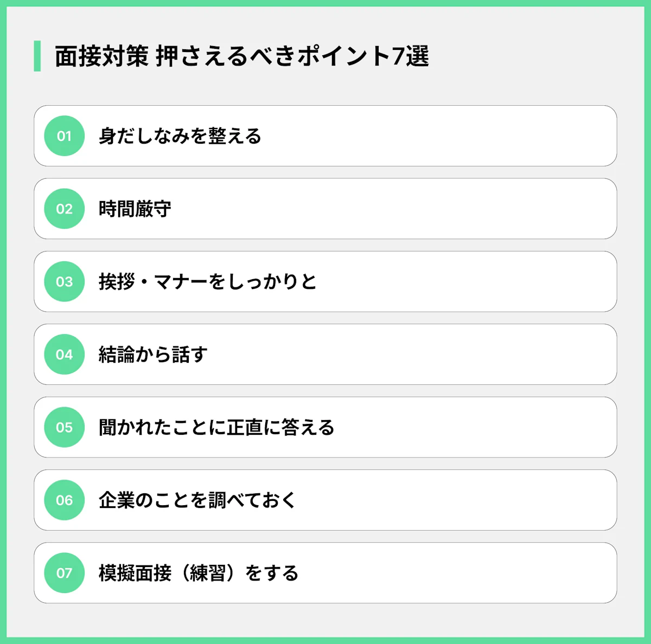Image resolution: width=651 pixels, height=644 pixels.
Task: Select the text 身だしなみを整える
Action: click(x=180, y=136)
